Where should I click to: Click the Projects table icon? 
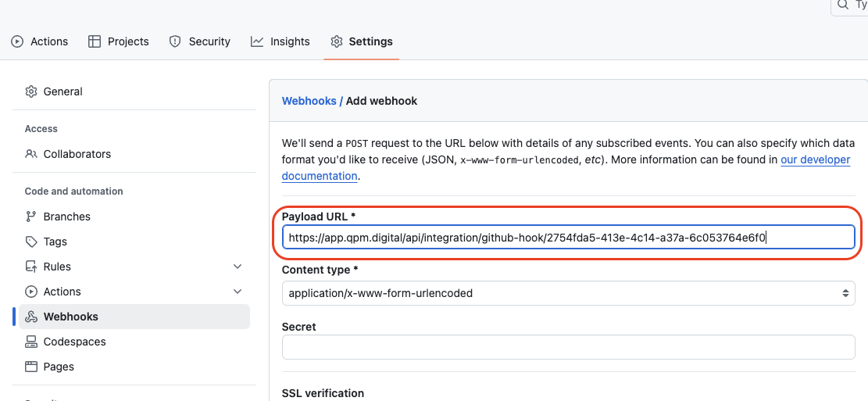95,41
